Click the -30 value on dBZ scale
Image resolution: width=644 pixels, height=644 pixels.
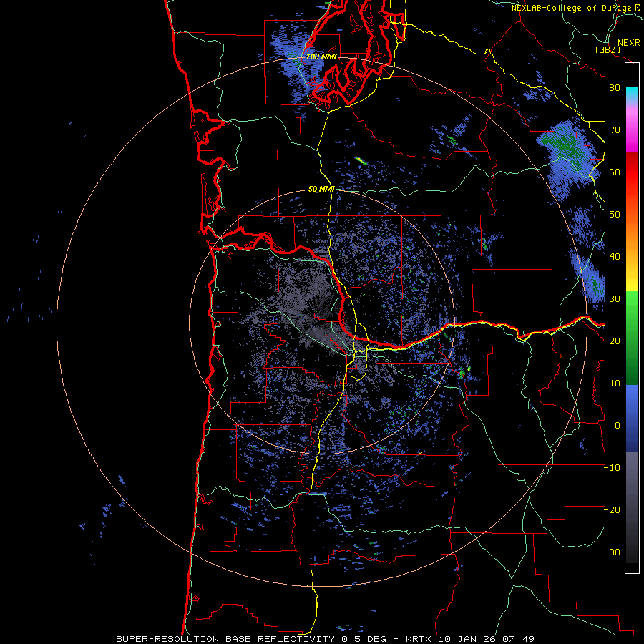coord(612,552)
